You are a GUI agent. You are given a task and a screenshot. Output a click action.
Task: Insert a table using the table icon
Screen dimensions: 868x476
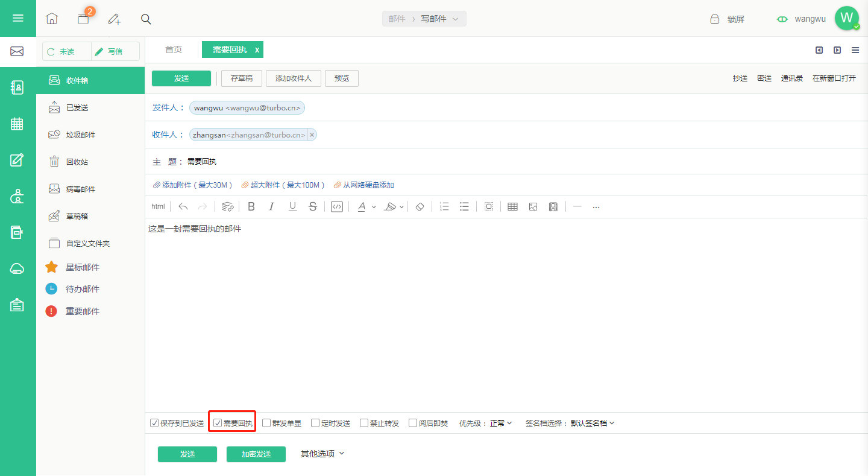click(x=512, y=207)
